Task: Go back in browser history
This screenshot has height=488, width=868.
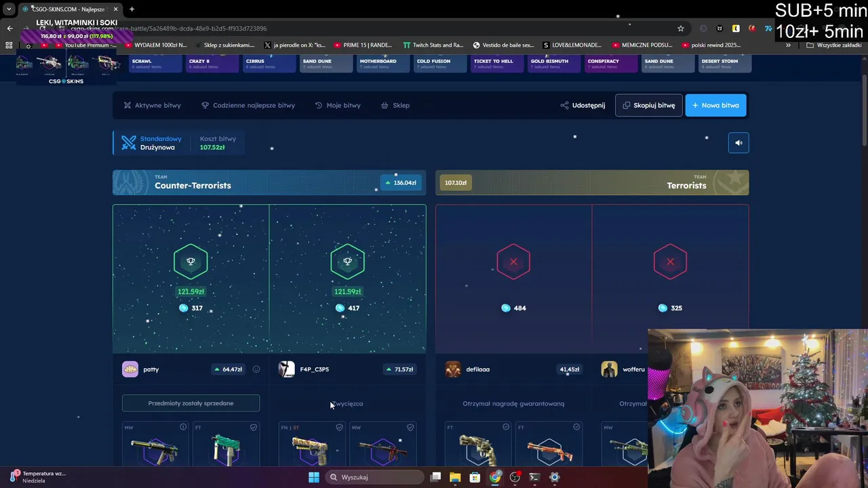Action: pos(9,28)
